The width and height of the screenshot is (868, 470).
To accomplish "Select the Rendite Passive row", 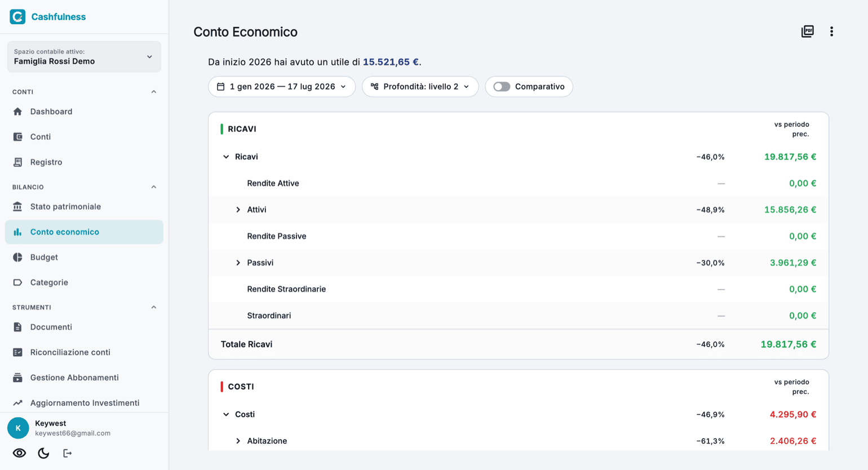I will tap(519, 236).
